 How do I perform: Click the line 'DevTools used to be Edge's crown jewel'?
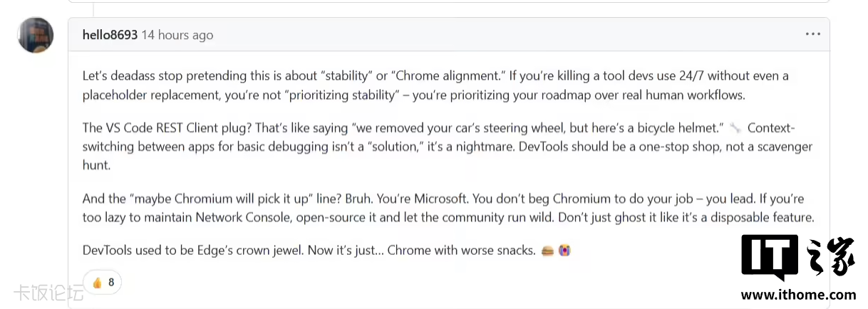pos(326,251)
